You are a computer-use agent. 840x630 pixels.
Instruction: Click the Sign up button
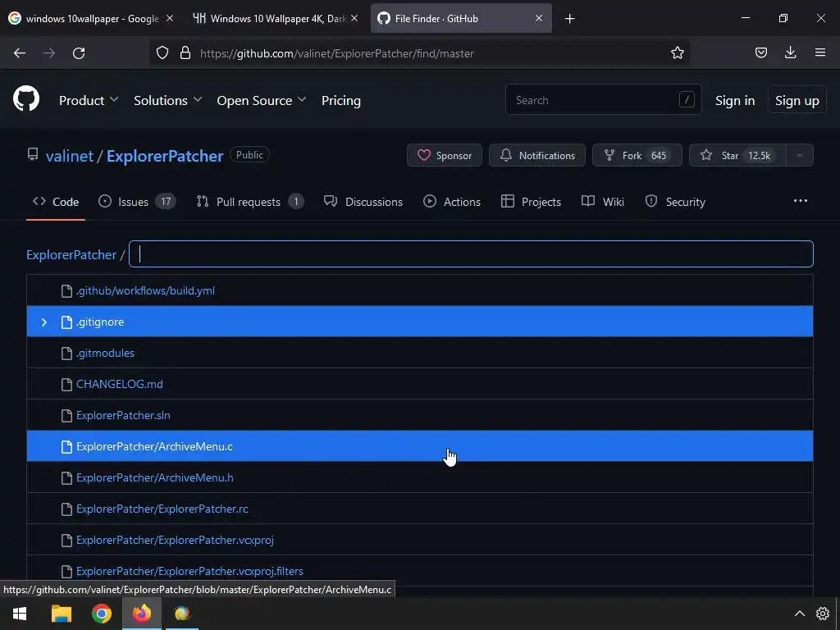pyautogui.click(x=797, y=100)
